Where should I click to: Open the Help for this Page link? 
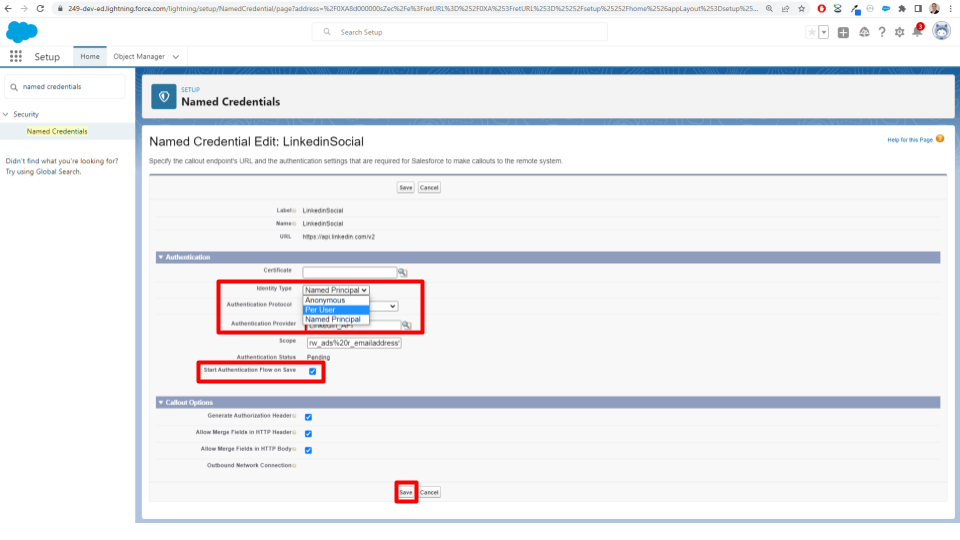(910, 140)
